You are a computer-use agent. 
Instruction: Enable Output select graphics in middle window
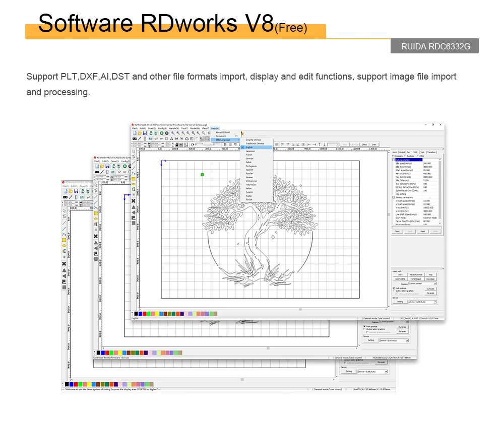364,329
